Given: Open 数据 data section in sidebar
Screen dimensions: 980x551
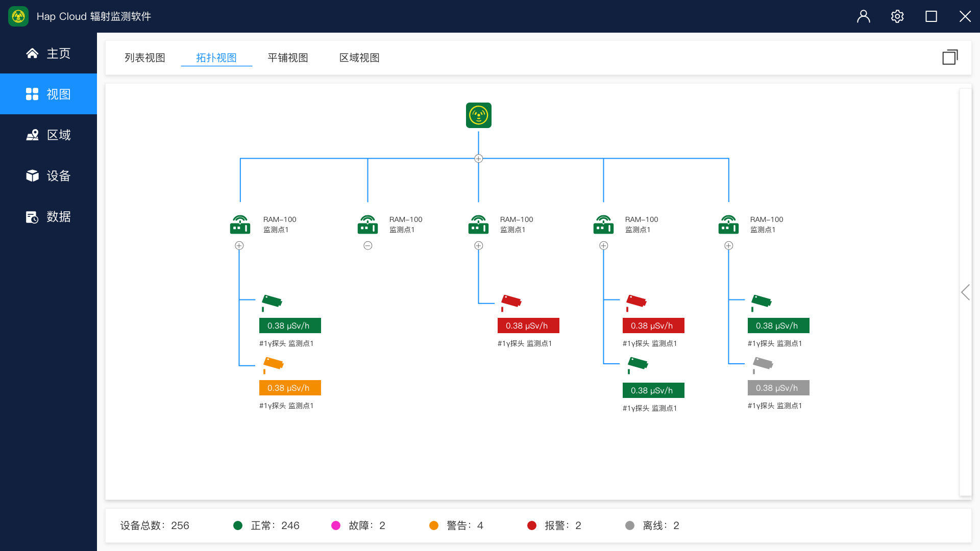Looking at the screenshot, I should tap(48, 216).
